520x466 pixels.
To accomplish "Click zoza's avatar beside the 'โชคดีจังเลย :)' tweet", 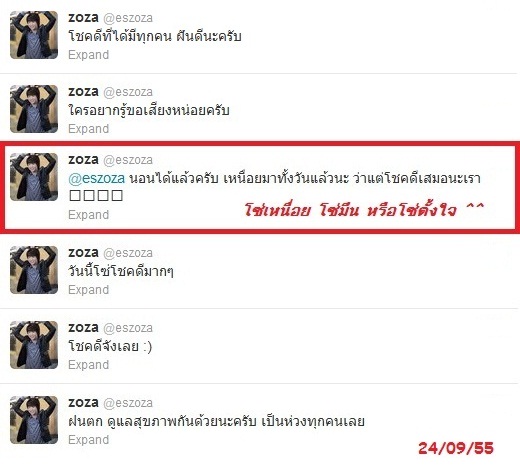I will (34, 345).
